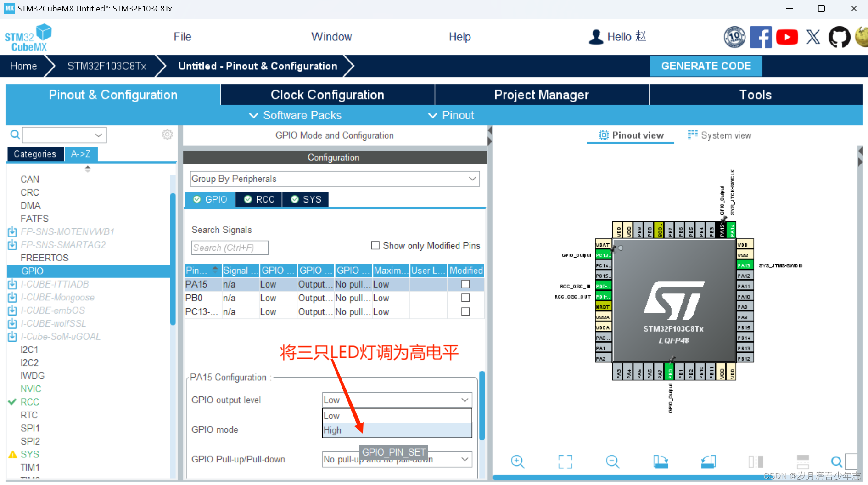Screen dimensions: 868x485
Task: Click the download icon beside I-CUBE-Mongoose
Action: coord(12,298)
